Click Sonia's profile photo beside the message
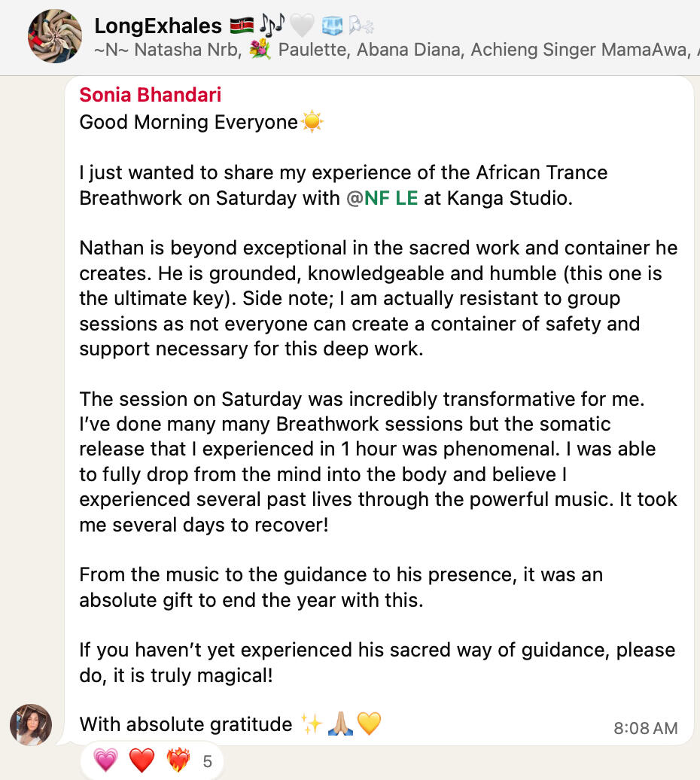The image size is (700, 780). (31, 724)
